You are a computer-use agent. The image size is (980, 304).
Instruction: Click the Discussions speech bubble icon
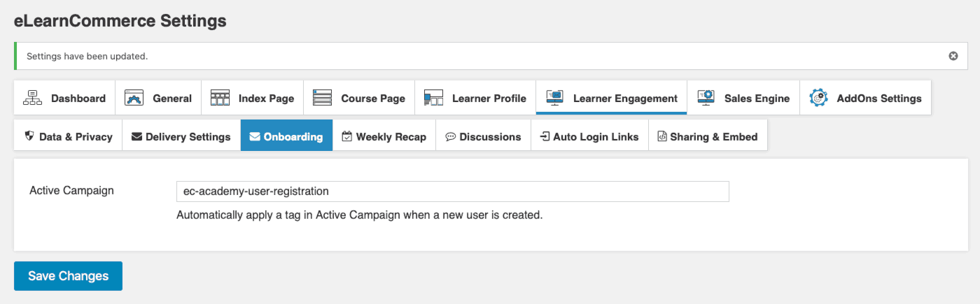coord(451,136)
